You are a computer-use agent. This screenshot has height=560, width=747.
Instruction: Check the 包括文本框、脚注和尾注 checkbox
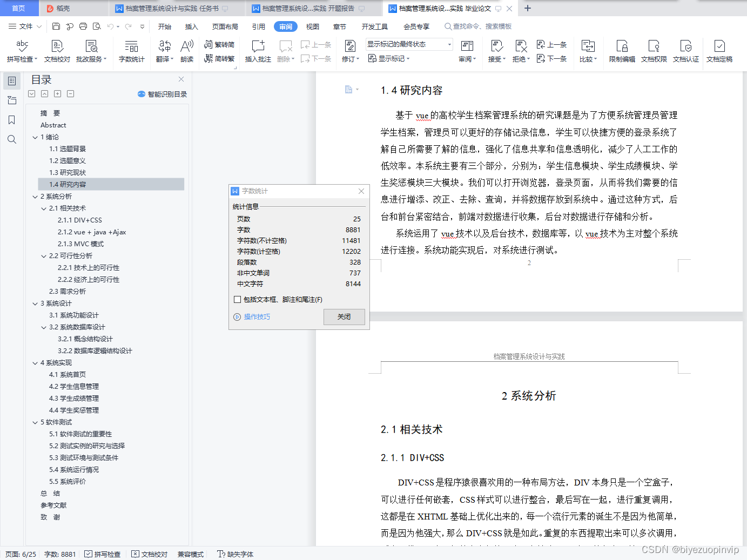(237, 299)
